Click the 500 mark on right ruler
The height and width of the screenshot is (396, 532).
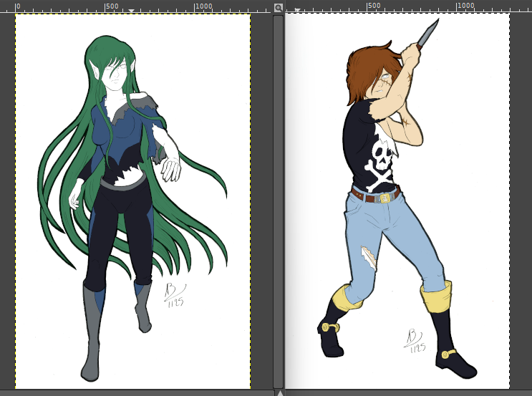[x=373, y=6]
